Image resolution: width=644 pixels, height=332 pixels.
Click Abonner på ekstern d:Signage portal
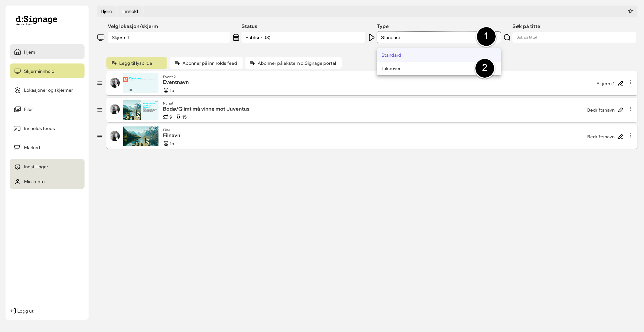pyautogui.click(x=293, y=63)
